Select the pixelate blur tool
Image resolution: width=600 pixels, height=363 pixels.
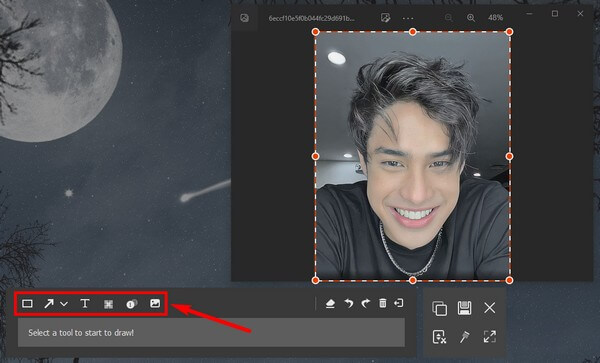pos(109,304)
